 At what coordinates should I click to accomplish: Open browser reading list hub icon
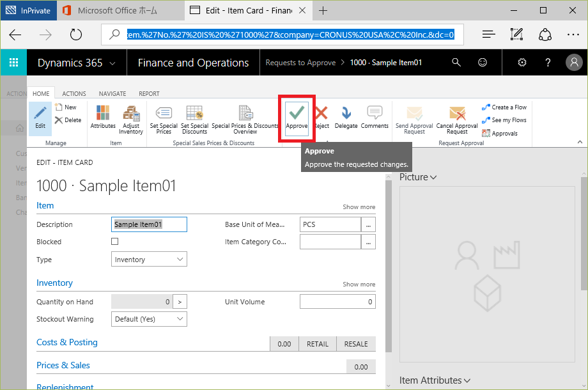tap(489, 35)
